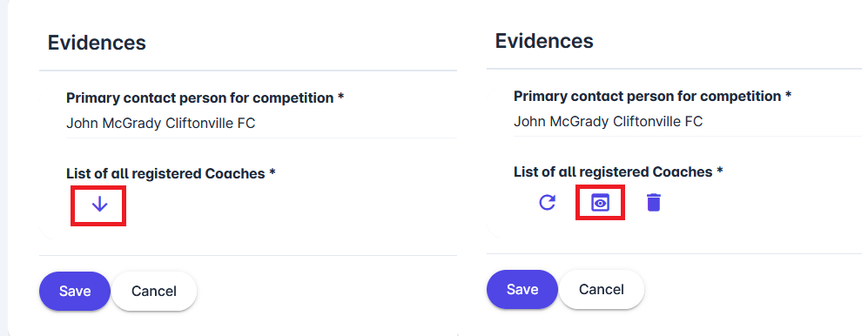Click Save in the panel with the download arrow
868x336 pixels.
coord(75,291)
